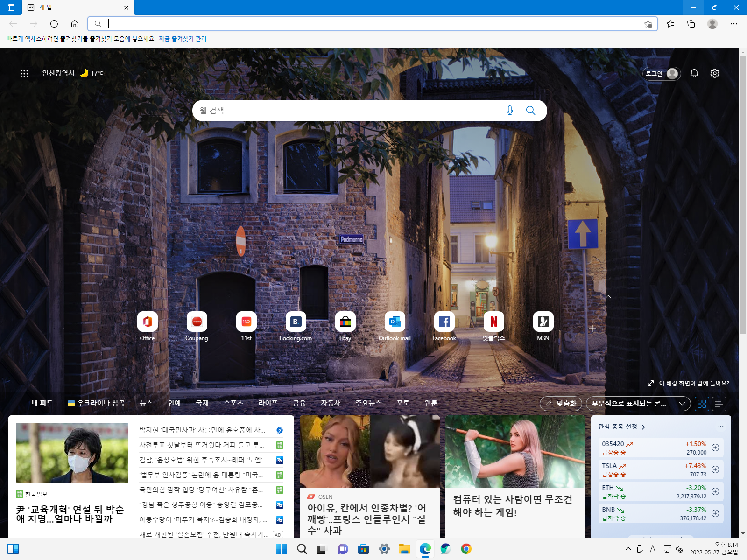Open the Booking.com quick link
Screen dimensions: 747x560
pyautogui.click(x=296, y=326)
